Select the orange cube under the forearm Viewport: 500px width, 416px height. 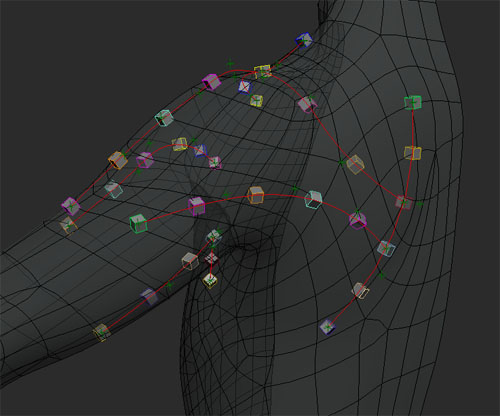click(101, 332)
